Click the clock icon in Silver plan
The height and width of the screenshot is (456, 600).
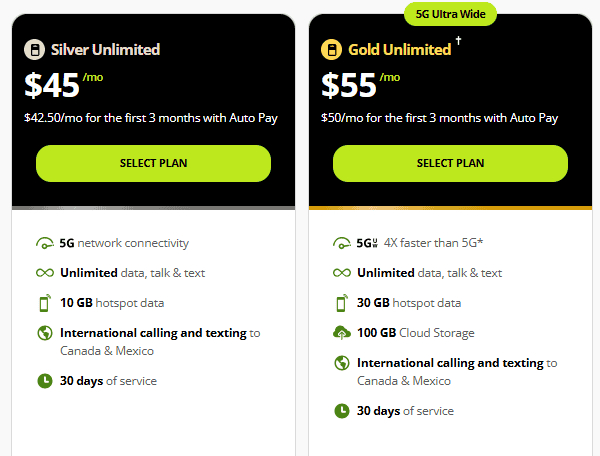click(x=44, y=381)
